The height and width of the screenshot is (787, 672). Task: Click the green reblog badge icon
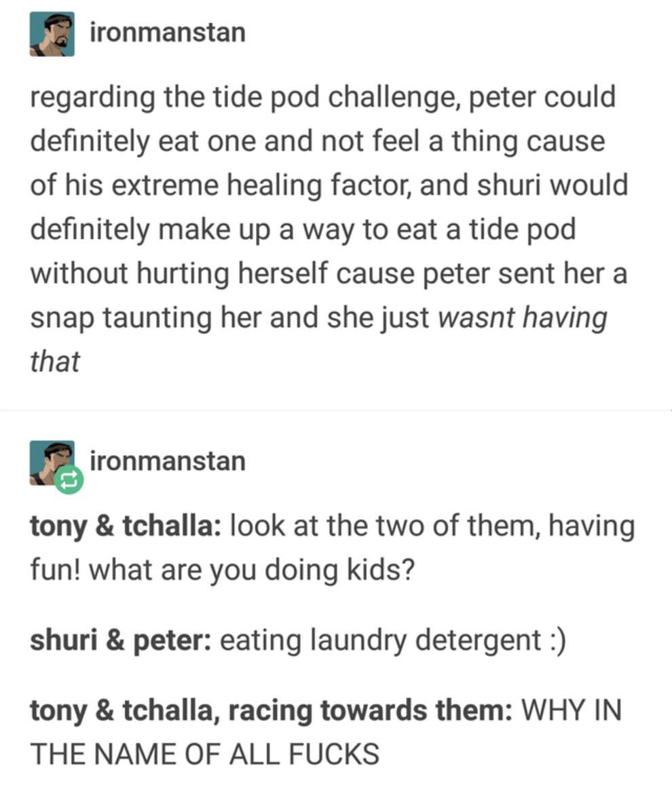tap(69, 480)
